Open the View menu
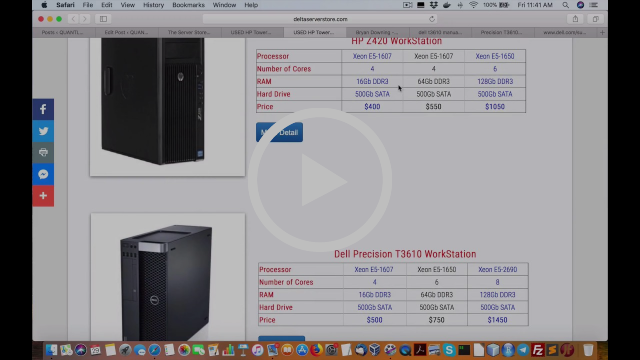The height and width of the screenshot is (360, 640). coord(127,5)
